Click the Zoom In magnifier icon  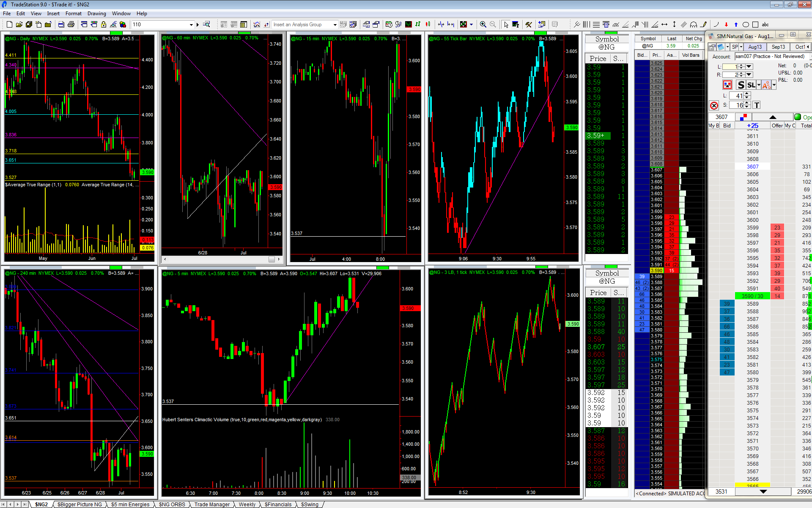point(483,25)
